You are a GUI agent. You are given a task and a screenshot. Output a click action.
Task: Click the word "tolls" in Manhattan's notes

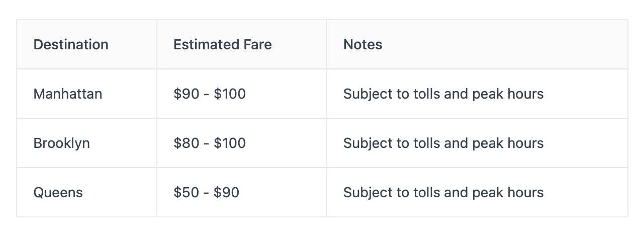pos(425,94)
